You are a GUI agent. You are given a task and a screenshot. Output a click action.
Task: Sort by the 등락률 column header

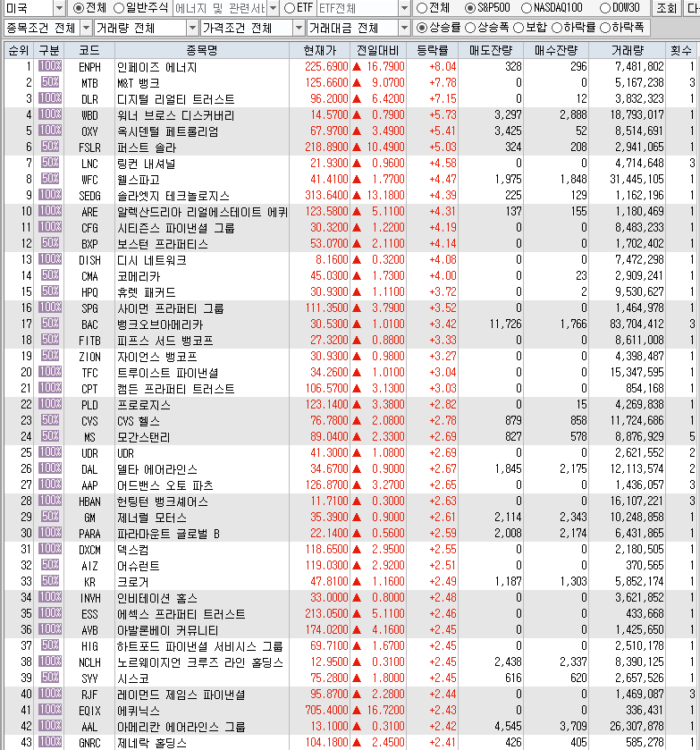tap(432, 50)
